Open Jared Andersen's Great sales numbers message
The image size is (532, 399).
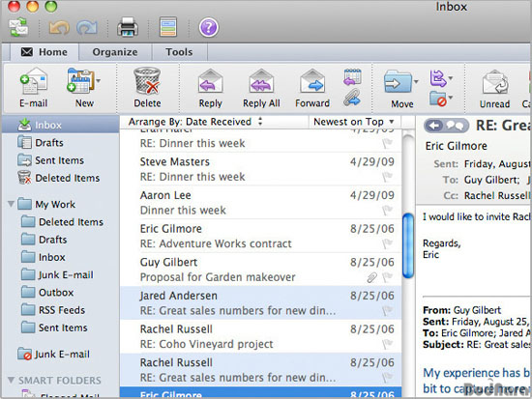(x=260, y=302)
